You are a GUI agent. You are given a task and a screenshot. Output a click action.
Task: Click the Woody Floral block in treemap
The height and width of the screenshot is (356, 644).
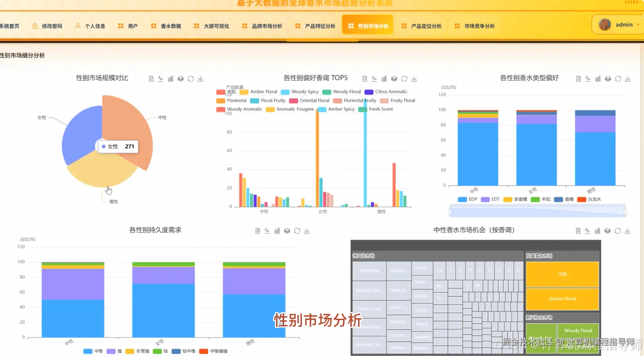(578, 330)
